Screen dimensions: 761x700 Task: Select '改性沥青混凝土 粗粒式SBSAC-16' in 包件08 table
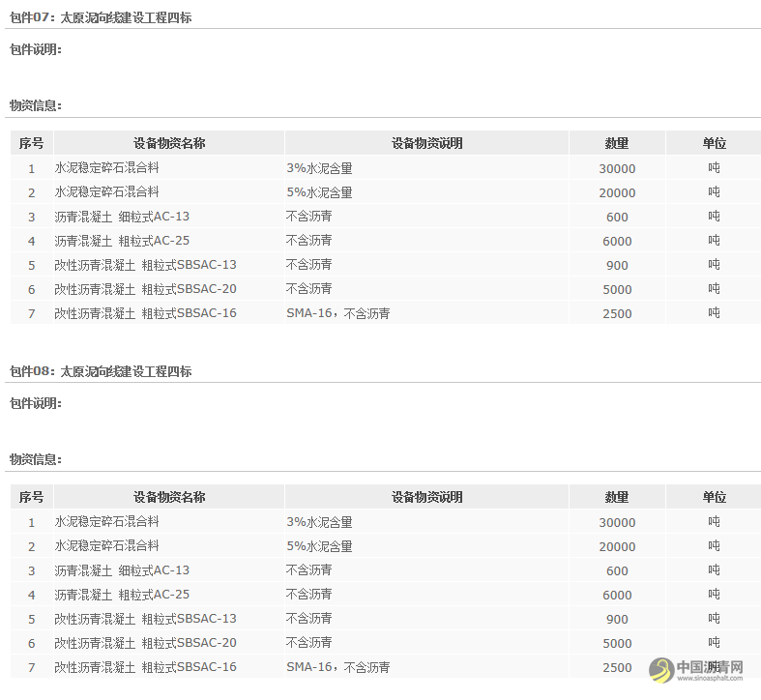(146, 667)
